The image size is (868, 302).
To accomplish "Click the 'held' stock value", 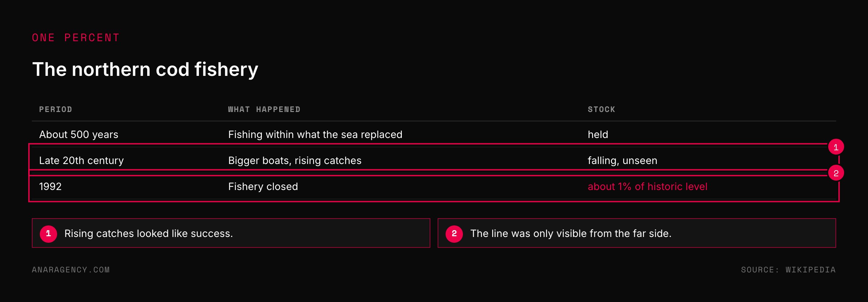I will 598,134.
